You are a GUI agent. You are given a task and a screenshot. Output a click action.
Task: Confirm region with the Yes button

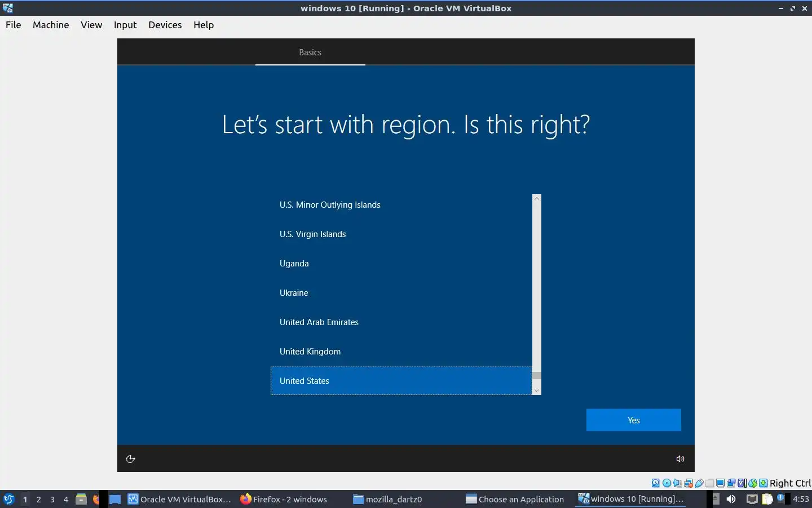coord(634,420)
